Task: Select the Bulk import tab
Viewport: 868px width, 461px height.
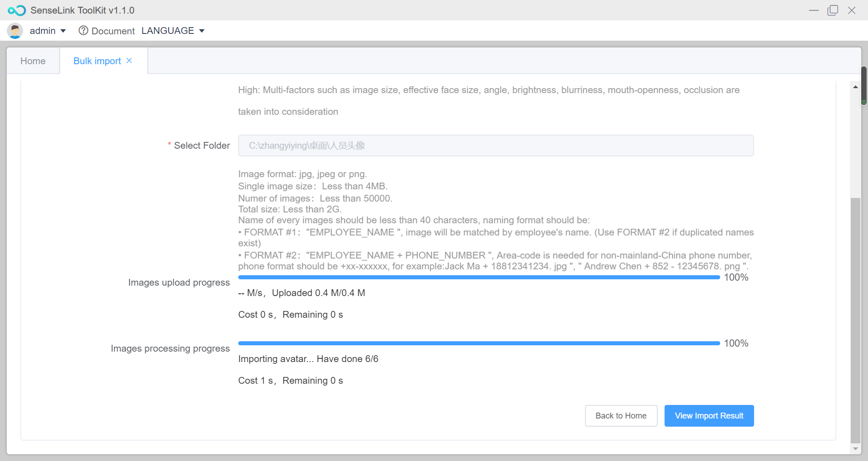Action: (x=97, y=61)
